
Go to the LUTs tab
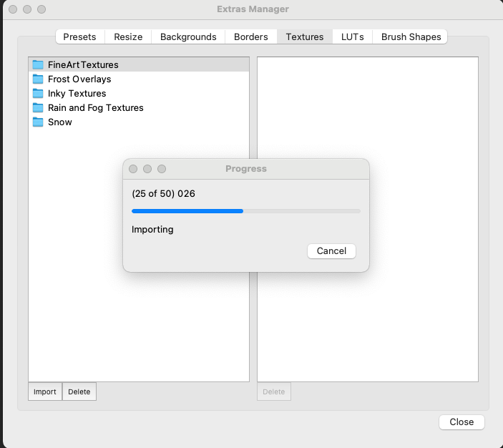[352, 36]
